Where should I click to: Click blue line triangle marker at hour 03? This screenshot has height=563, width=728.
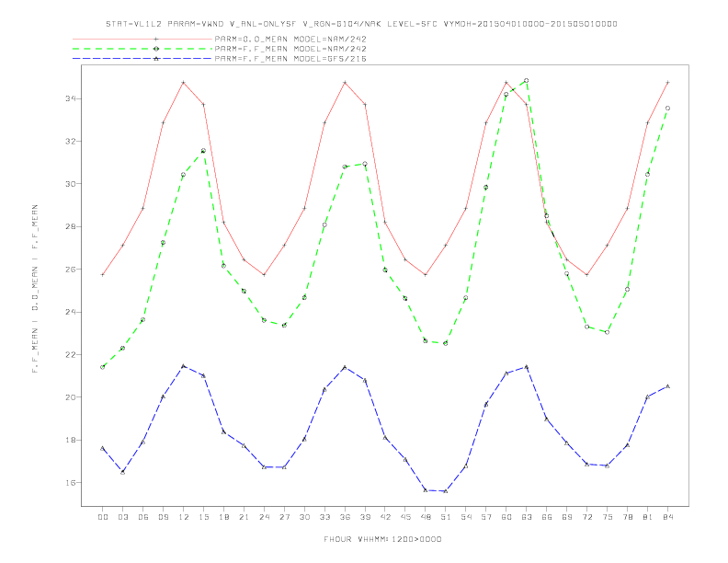122,472
